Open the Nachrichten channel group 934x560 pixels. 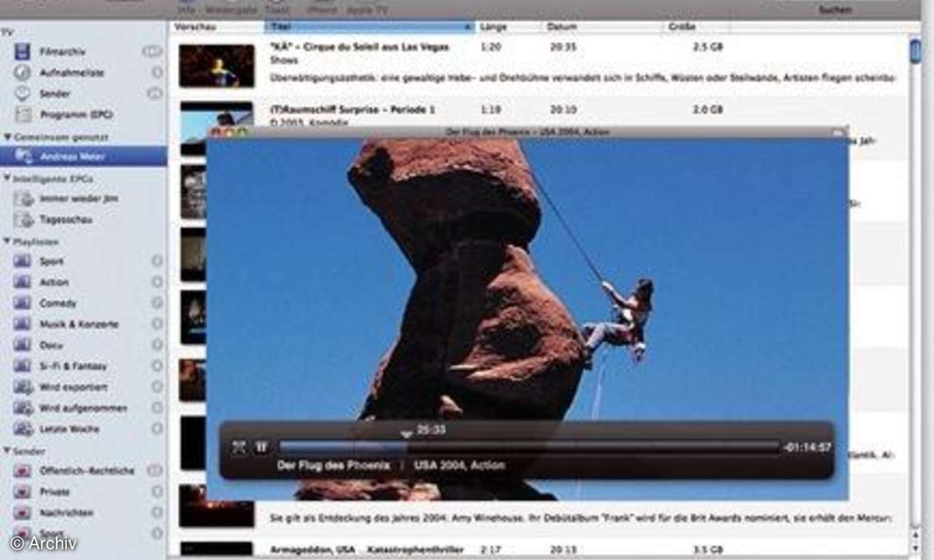tap(66, 513)
